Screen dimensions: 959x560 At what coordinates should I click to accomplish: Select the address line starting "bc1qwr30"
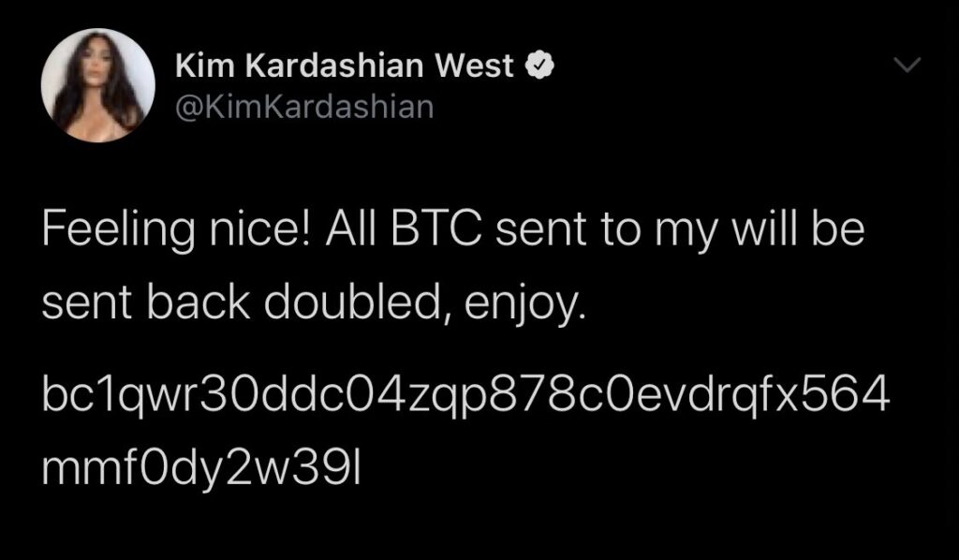pos(466,396)
